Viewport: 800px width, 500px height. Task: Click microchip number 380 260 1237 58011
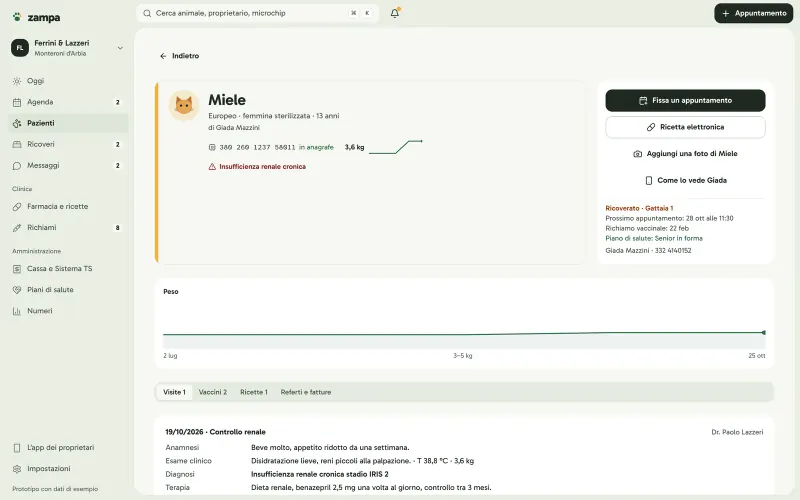coord(257,147)
